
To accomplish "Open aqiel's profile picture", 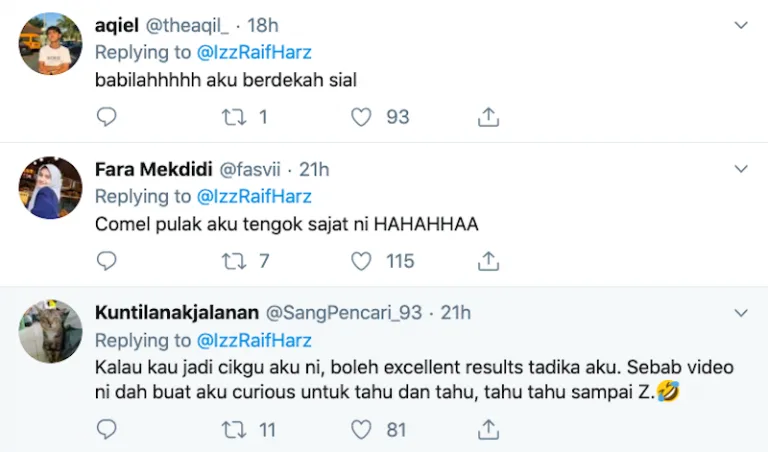I will point(51,44).
